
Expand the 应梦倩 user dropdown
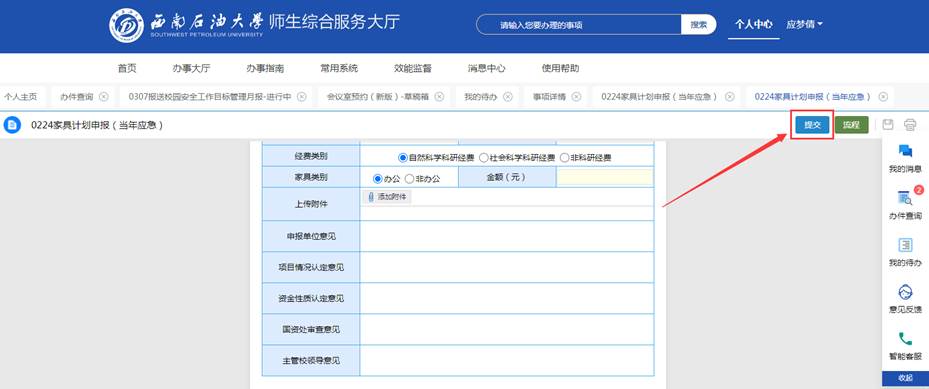pyautogui.click(x=804, y=24)
